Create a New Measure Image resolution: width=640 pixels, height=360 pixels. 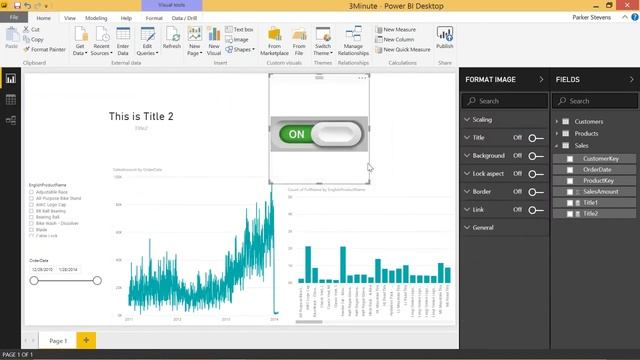tap(396, 29)
